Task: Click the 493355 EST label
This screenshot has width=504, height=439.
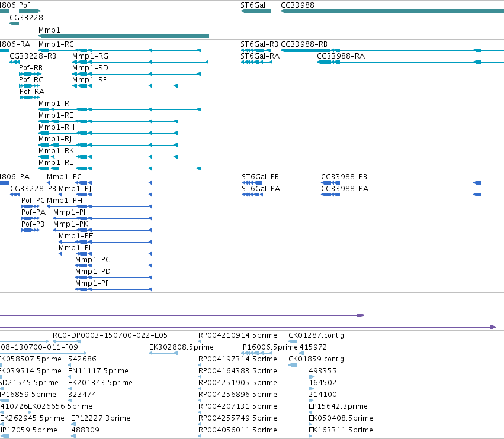Action: tap(323, 371)
